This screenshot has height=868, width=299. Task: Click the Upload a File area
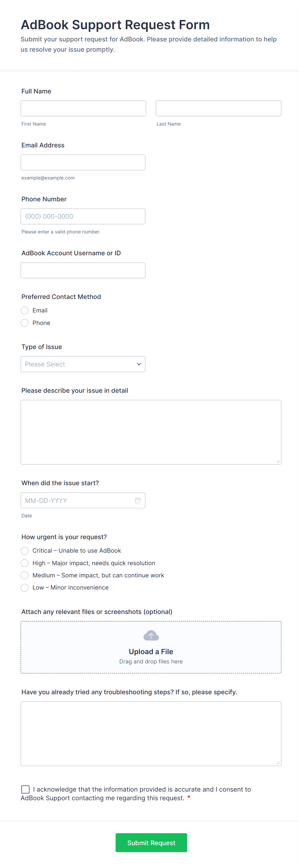tap(151, 651)
